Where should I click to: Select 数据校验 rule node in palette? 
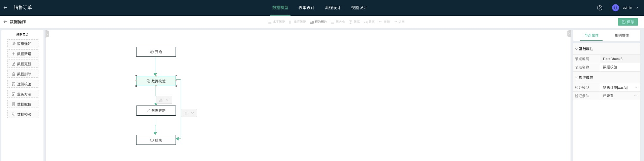(23, 114)
